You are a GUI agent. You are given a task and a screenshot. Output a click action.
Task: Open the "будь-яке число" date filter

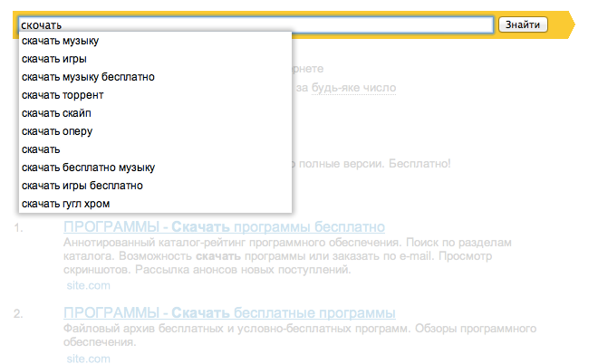coord(354,88)
